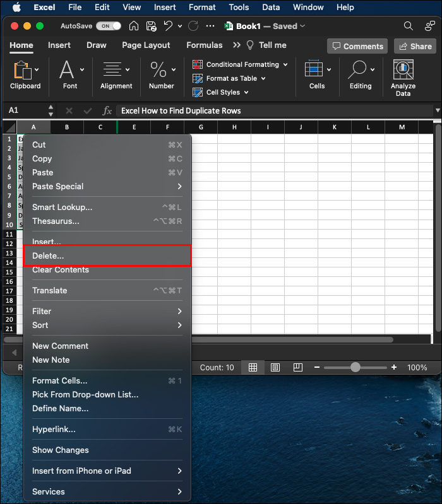Choose Format Cells... in context menu
The width and height of the screenshot is (442, 504).
click(107, 380)
